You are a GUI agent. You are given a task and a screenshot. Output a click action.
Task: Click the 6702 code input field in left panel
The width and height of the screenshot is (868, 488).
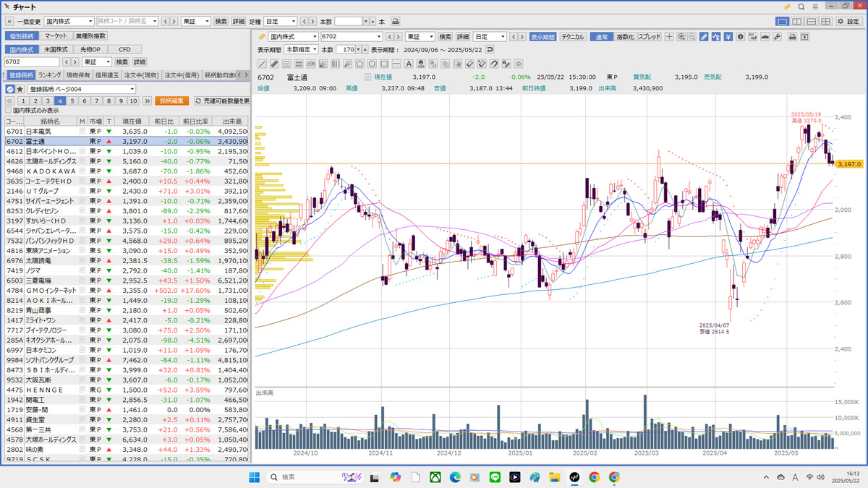coord(31,62)
